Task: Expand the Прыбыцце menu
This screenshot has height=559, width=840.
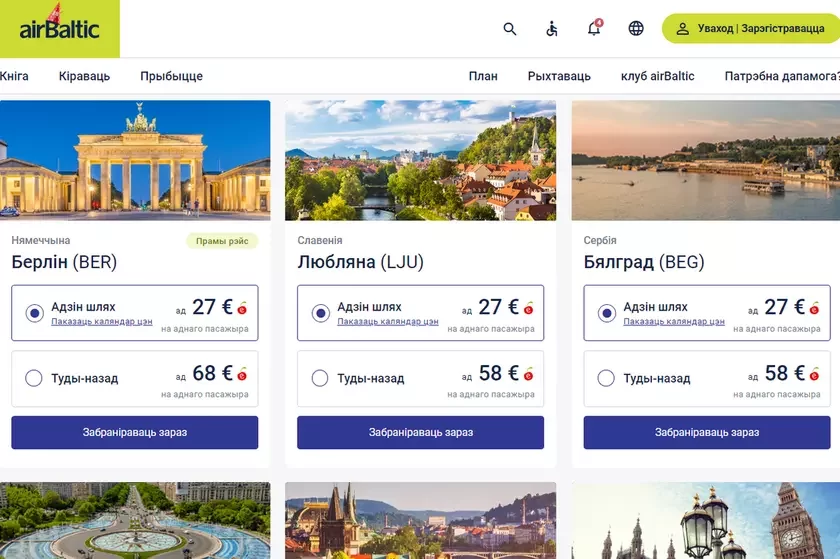Action: pyautogui.click(x=171, y=76)
